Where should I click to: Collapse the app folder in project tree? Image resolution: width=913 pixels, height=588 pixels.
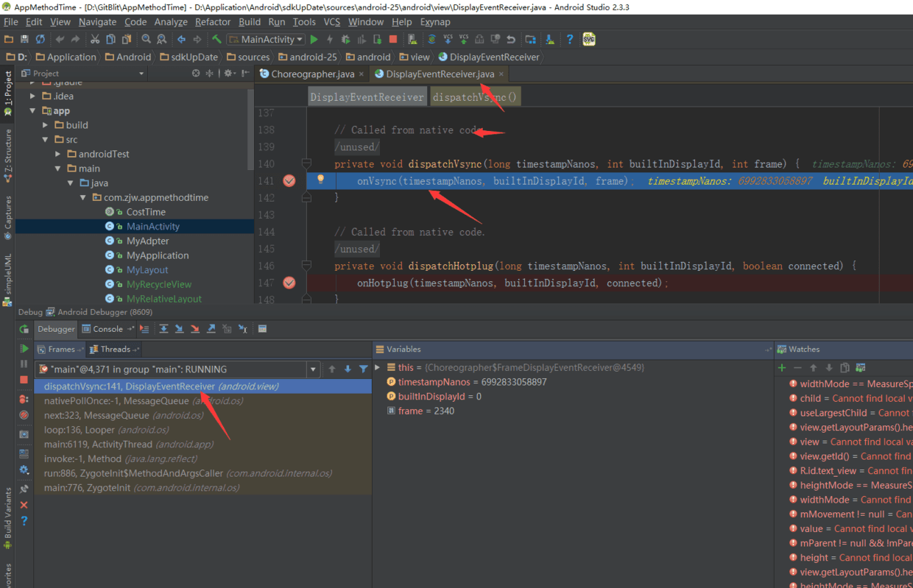click(33, 110)
